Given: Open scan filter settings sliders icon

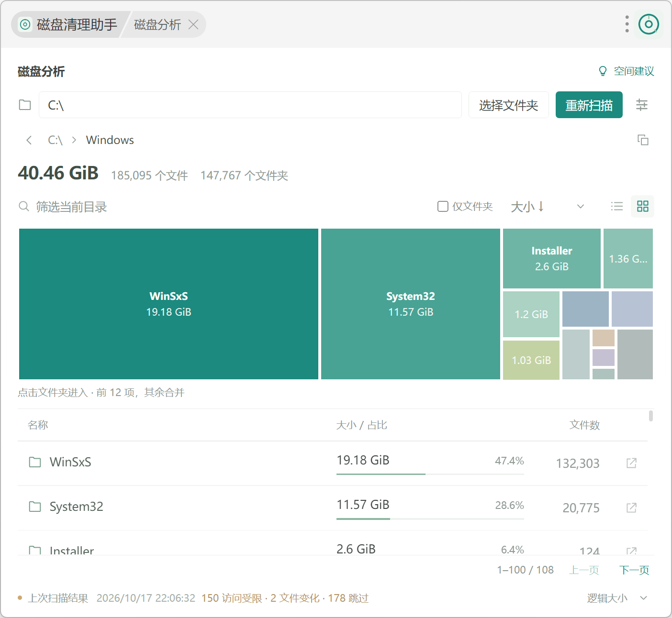Looking at the screenshot, I should 641,105.
